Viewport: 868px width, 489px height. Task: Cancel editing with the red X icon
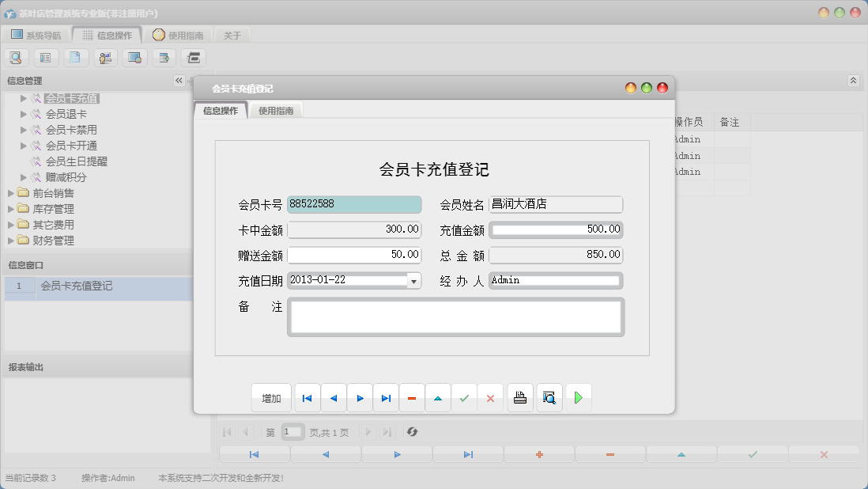coord(490,397)
